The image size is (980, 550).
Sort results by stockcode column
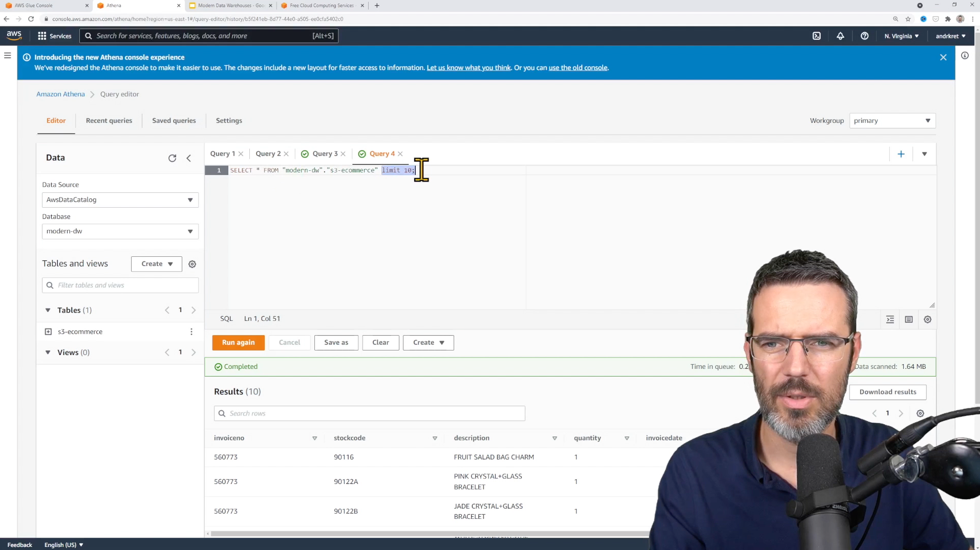[435, 438]
